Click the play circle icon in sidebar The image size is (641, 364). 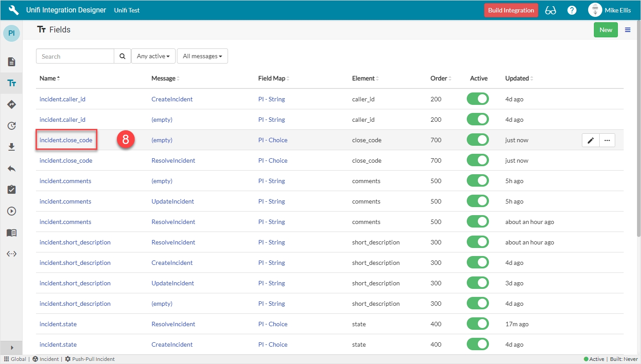[x=12, y=211]
